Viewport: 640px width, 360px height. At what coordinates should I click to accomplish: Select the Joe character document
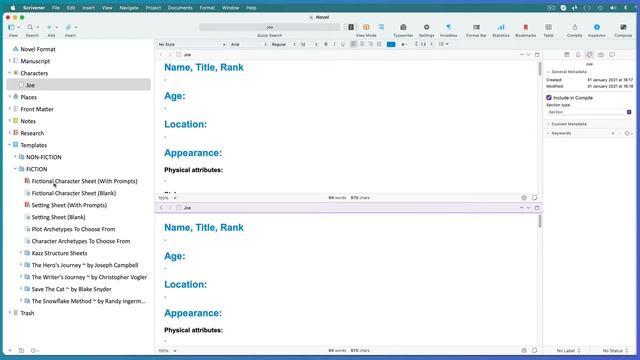pyautogui.click(x=79, y=85)
